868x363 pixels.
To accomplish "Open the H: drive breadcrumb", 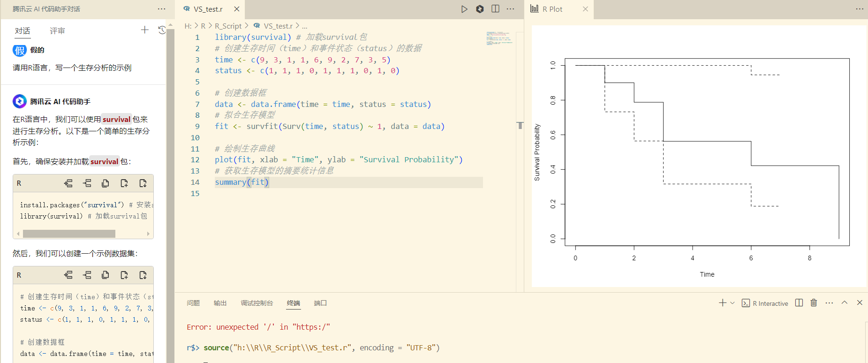I will point(188,26).
